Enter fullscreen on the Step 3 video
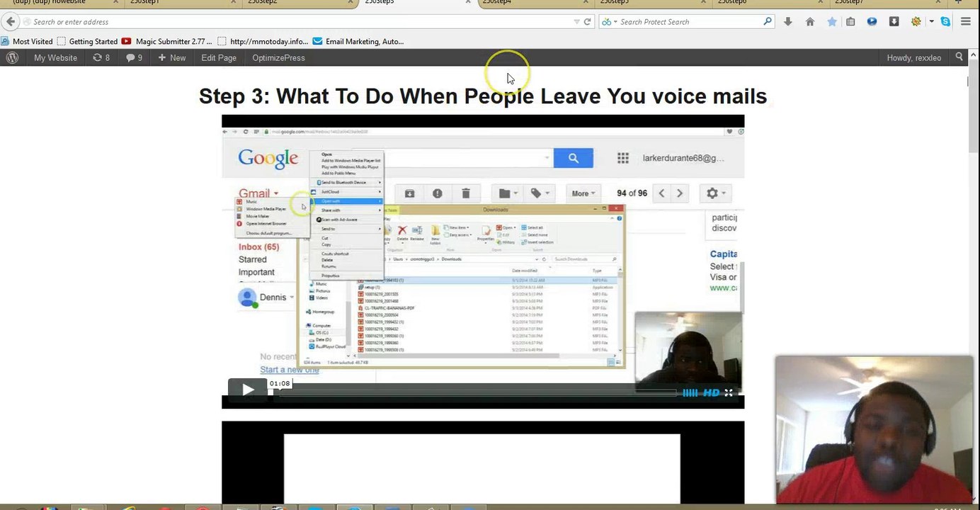 pyautogui.click(x=728, y=392)
